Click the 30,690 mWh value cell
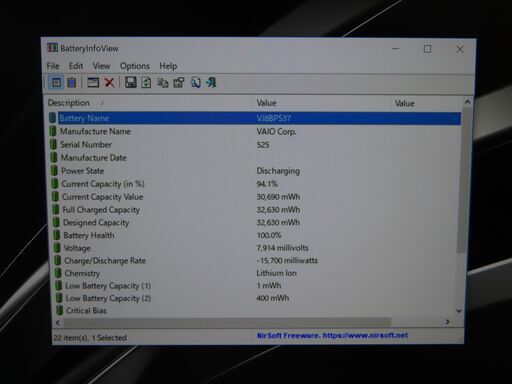 tap(278, 197)
